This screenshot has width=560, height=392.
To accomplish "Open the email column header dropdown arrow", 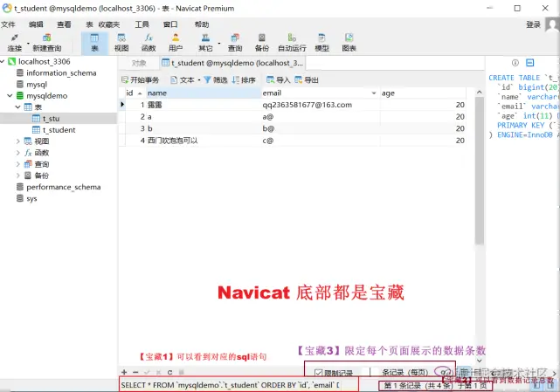I will (374, 93).
